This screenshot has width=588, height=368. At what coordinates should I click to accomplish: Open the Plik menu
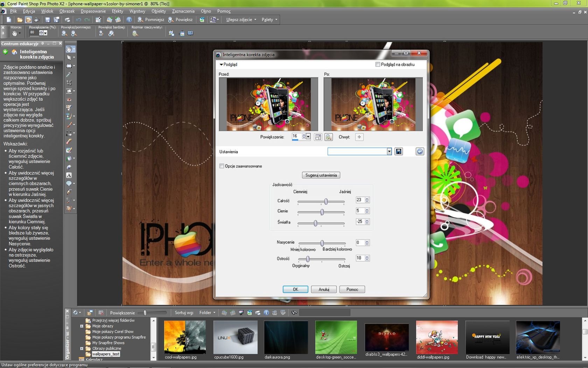click(13, 11)
